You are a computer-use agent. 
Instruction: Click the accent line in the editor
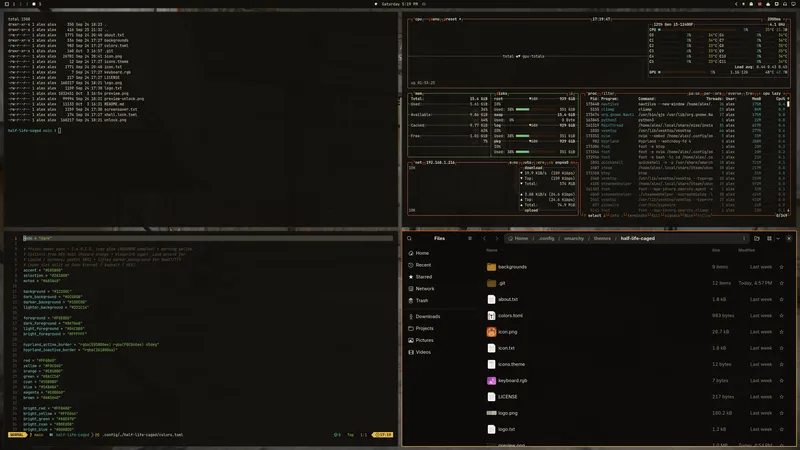pos(43,270)
